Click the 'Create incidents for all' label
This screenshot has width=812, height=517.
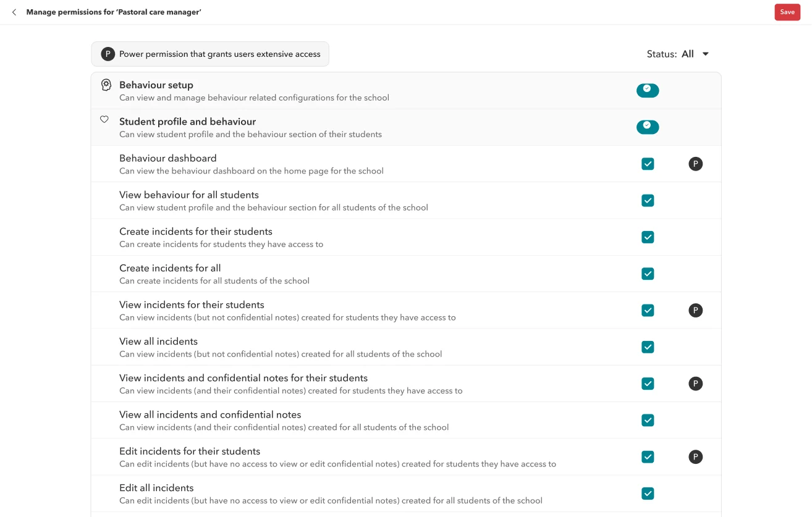pos(170,268)
